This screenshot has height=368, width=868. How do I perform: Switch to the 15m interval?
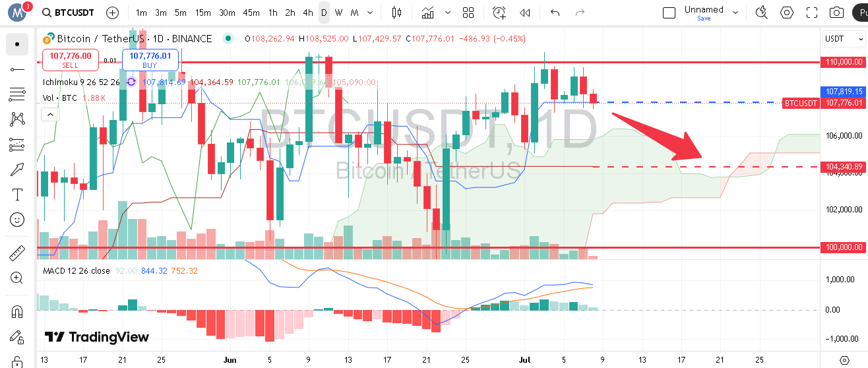point(203,13)
